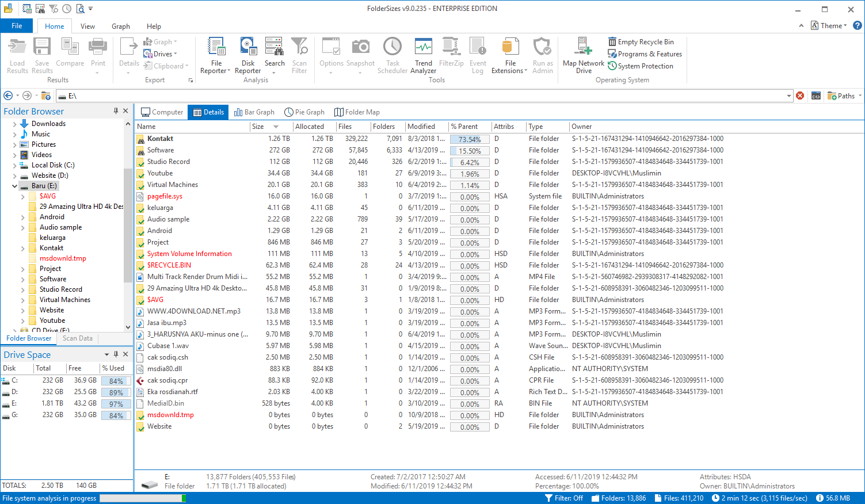
Task: Toggle the Folder Browser panel pin
Action: coord(116,111)
